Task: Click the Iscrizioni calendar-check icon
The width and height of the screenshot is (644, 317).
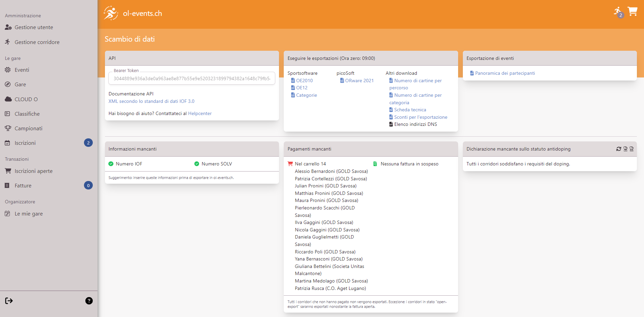Action: [7, 143]
